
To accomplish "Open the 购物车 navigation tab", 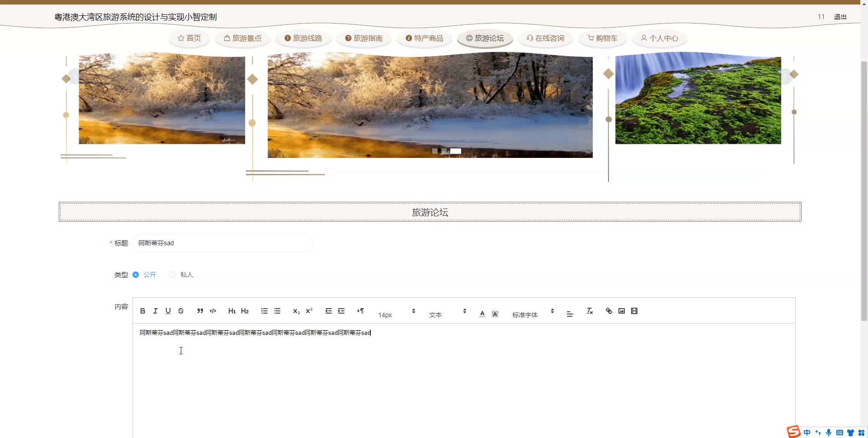I will [602, 38].
